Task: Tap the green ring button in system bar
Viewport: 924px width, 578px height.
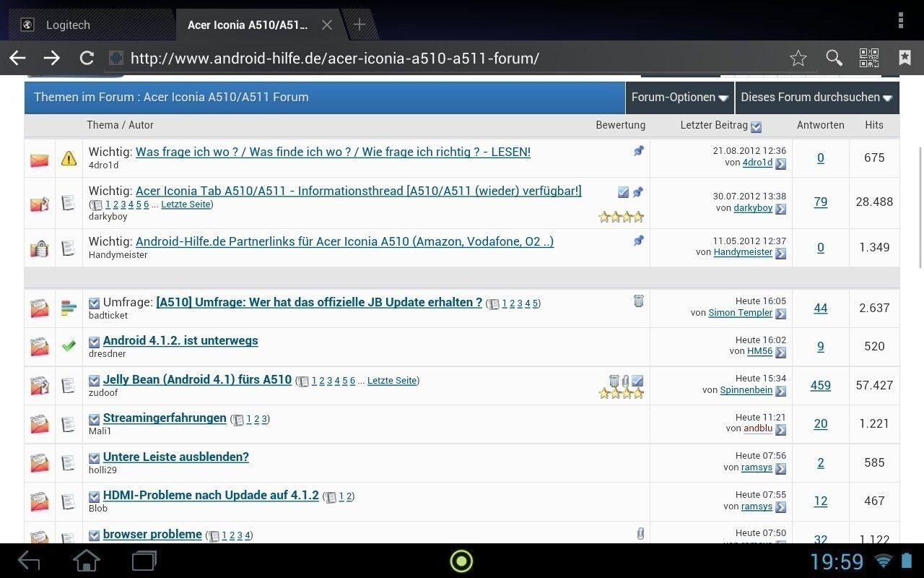Action: [461, 561]
